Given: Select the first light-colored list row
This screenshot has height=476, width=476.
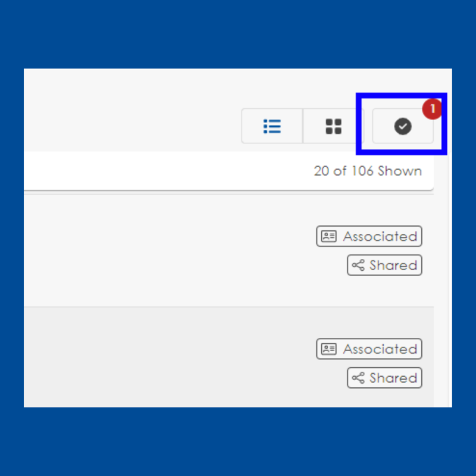Looking at the screenshot, I should pyautogui.click(x=229, y=250).
